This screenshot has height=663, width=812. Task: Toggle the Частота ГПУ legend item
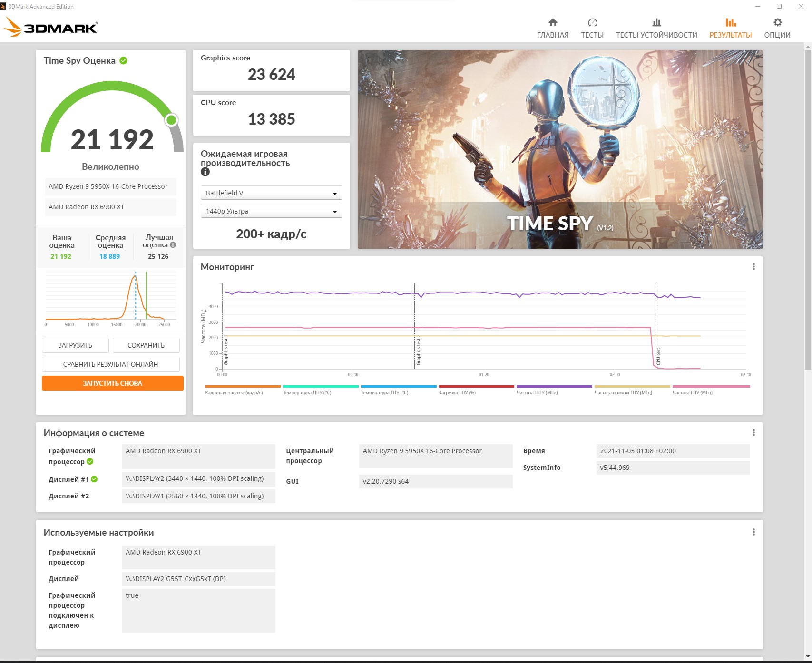coord(711,390)
